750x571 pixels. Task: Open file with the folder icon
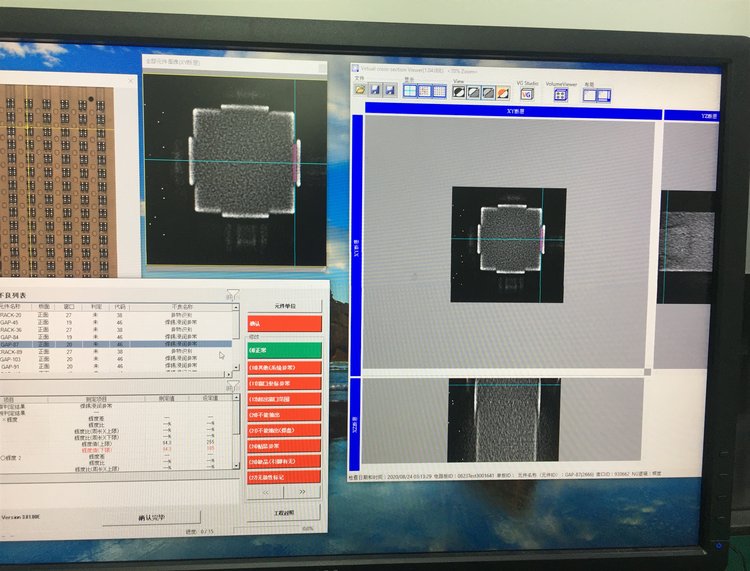(360, 90)
